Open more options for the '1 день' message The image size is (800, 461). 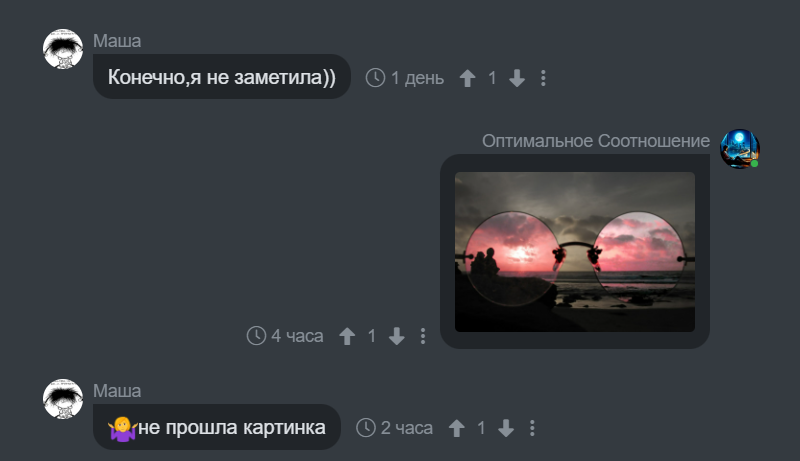tap(543, 78)
